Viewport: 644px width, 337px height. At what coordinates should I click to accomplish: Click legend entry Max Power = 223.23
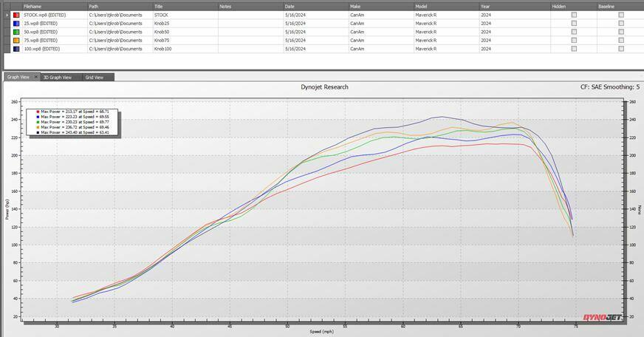(x=72, y=117)
